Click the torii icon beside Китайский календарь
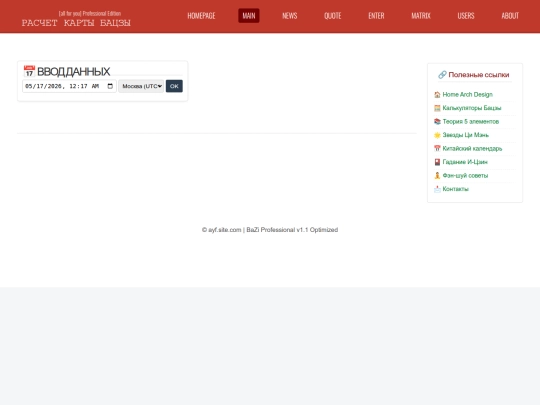The width and height of the screenshot is (540, 405). coord(437,148)
